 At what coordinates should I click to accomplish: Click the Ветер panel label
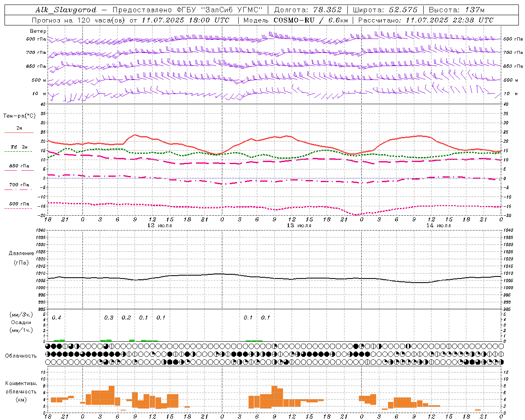point(38,31)
